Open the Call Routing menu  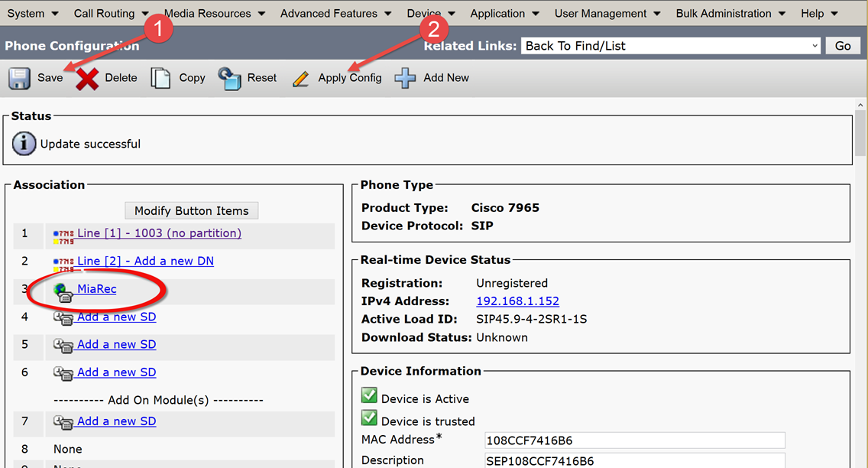point(112,13)
